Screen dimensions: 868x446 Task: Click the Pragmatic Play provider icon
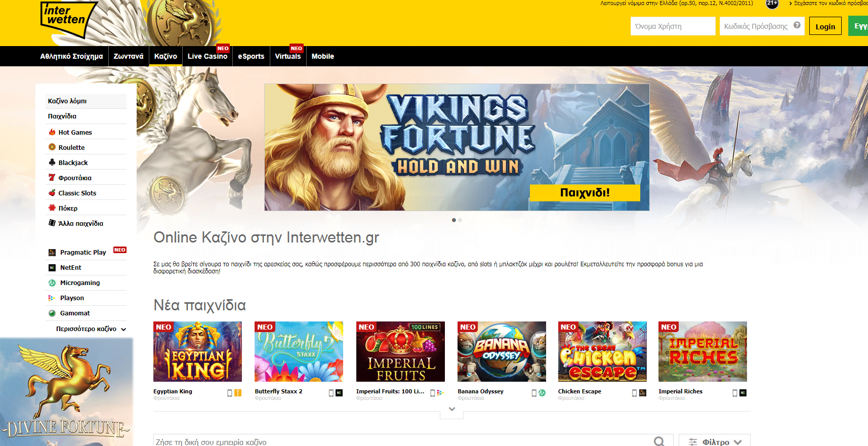click(52, 253)
